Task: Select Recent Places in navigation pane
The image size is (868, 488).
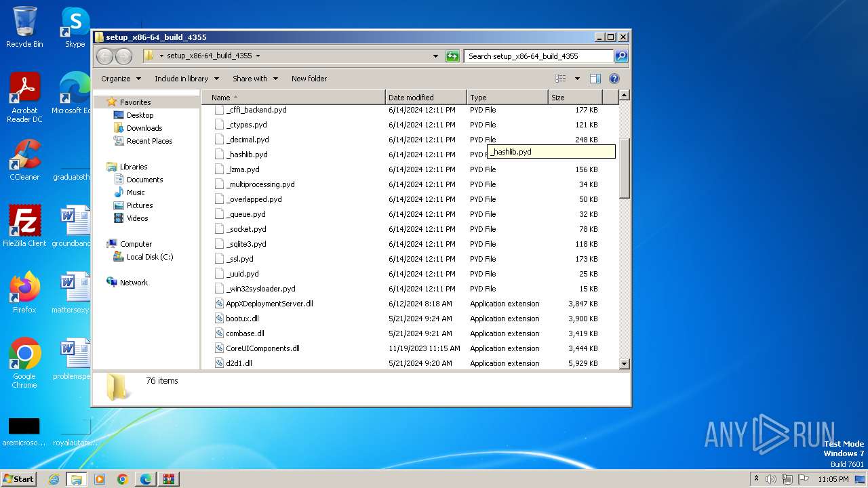Action: pos(149,141)
